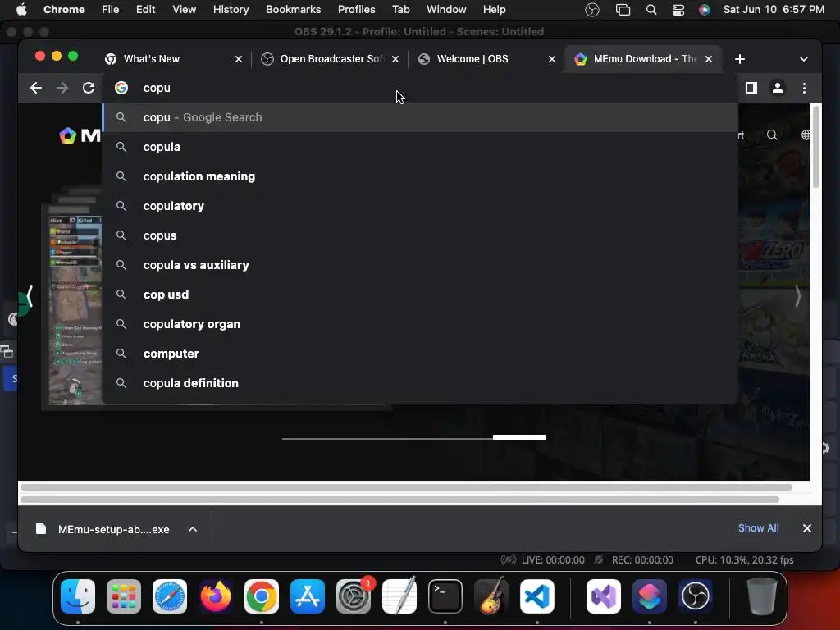
Task: Close the What's New tab
Action: [239, 59]
